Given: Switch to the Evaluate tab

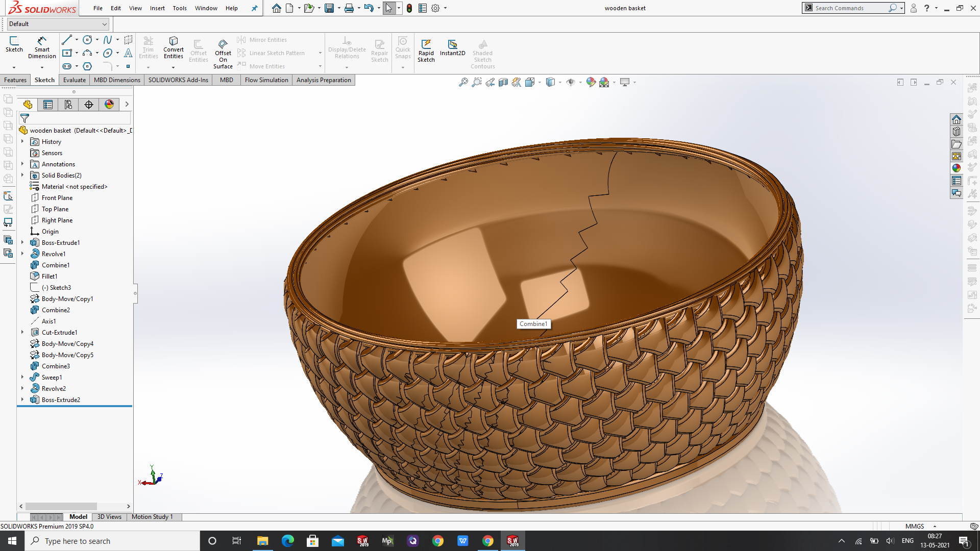Looking at the screenshot, I should click(x=75, y=80).
